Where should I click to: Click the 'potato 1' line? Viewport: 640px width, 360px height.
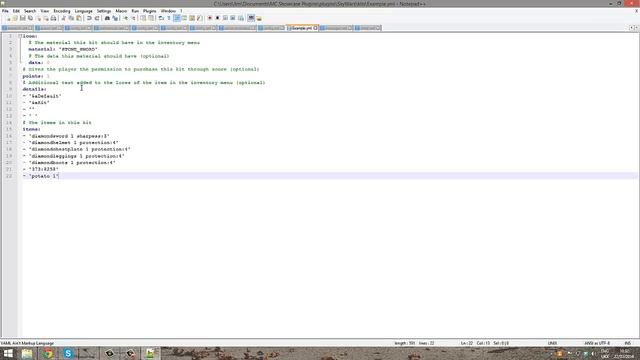tap(41, 176)
